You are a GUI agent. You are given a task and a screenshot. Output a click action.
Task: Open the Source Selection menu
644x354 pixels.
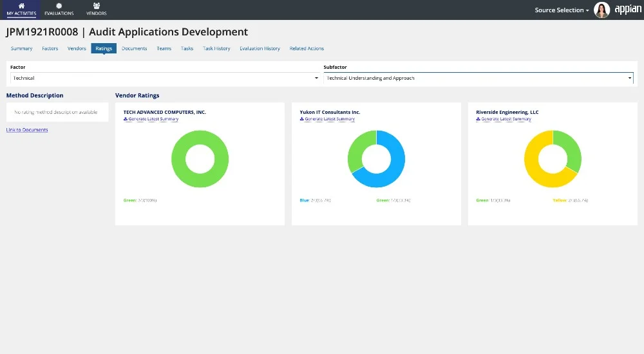click(562, 10)
